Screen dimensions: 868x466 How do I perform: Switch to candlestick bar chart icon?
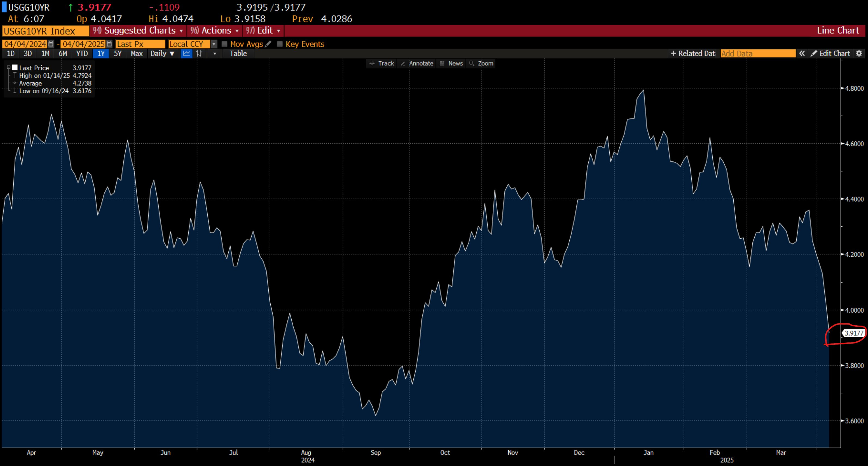(x=199, y=53)
